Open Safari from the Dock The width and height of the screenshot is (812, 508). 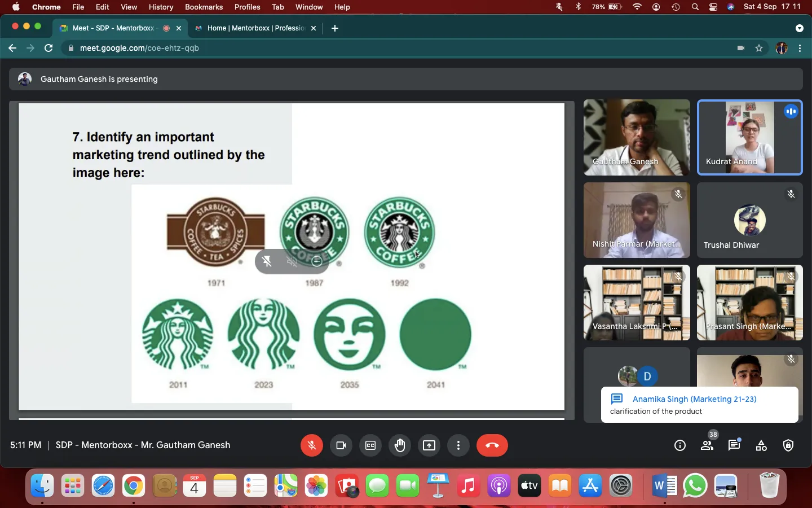[103, 485]
